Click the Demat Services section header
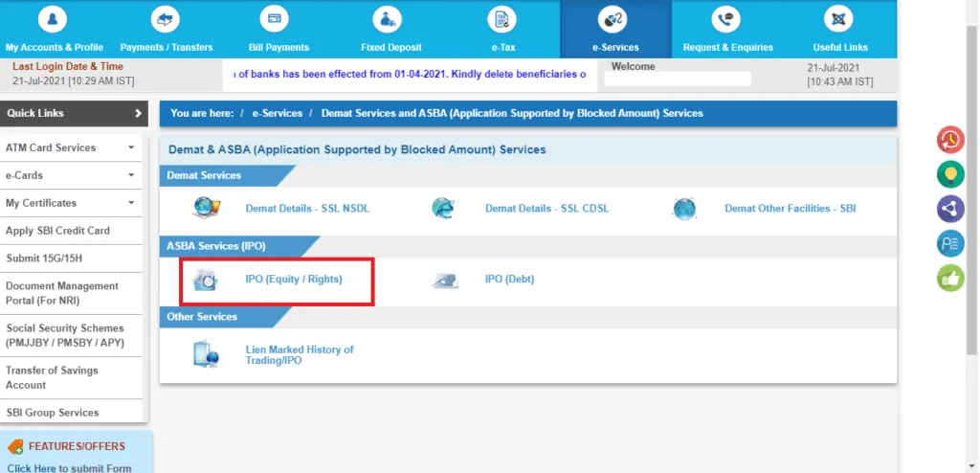Screen dimensions: 980x473 (x=204, y=176)
